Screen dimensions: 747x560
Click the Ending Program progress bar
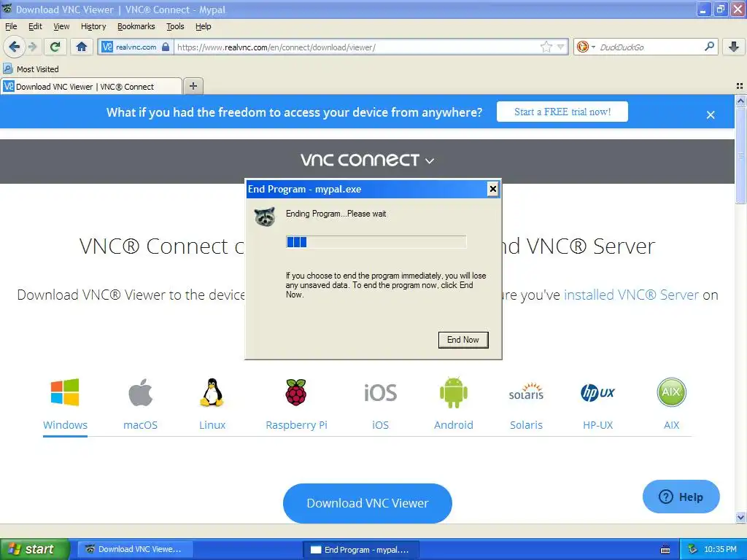click(376, 242)
